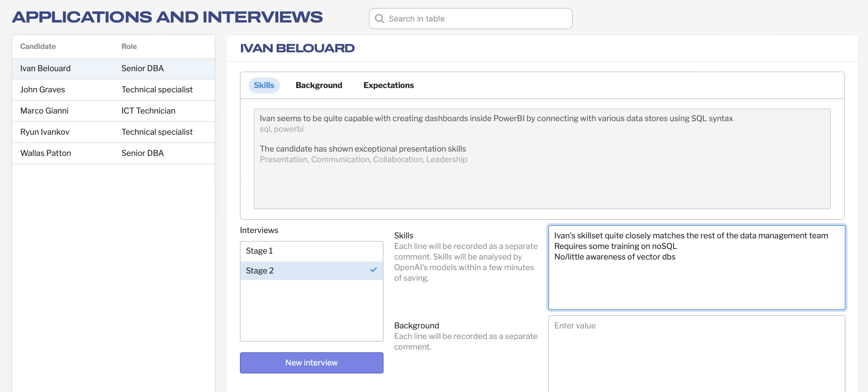868x392 pixels.
Task: Select Stage 1 interview
Action: [311, 251]
